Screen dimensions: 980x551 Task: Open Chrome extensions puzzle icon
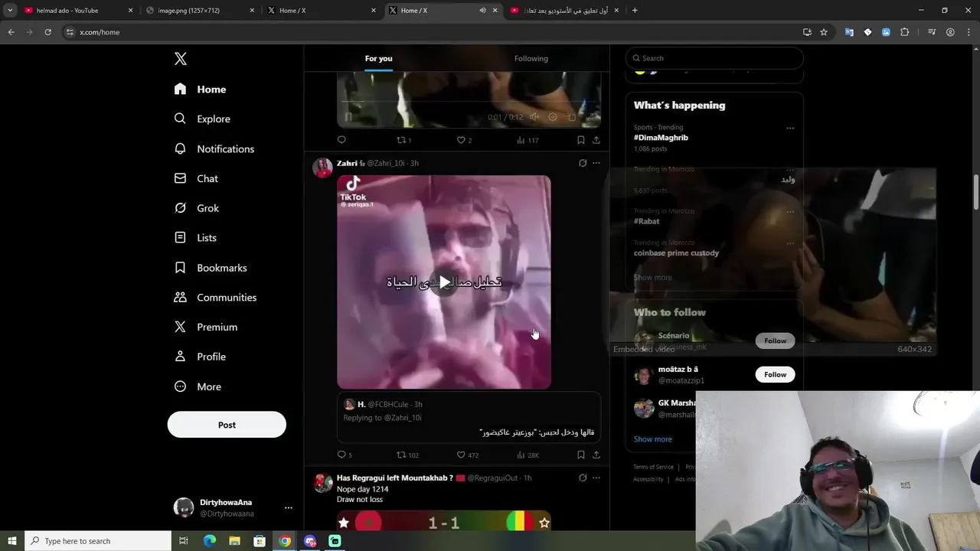pos(904,32)
